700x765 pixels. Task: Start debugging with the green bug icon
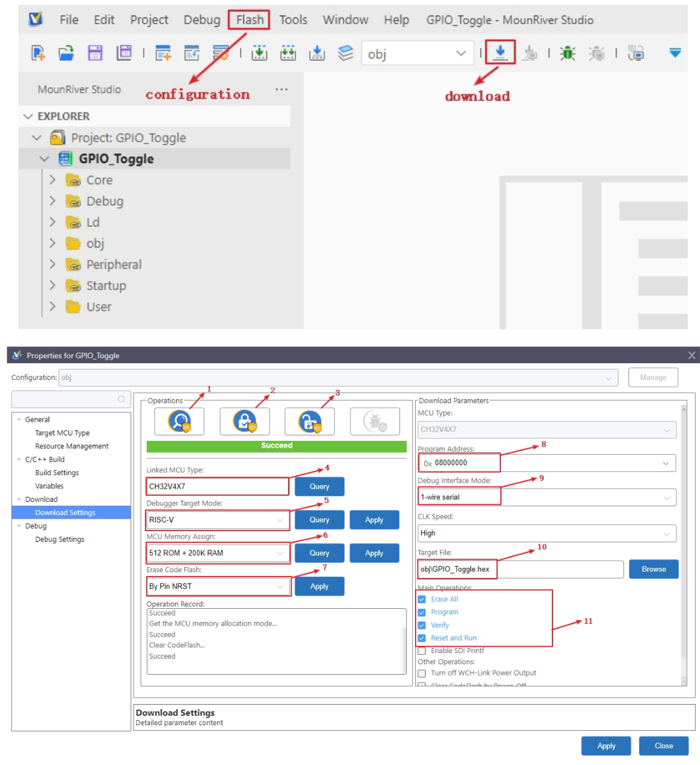click(567, 53)
